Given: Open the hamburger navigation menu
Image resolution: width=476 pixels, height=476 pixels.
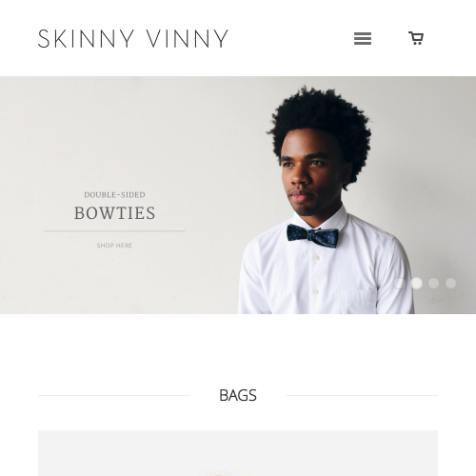Looking at the screenshot, I should 363,38.
